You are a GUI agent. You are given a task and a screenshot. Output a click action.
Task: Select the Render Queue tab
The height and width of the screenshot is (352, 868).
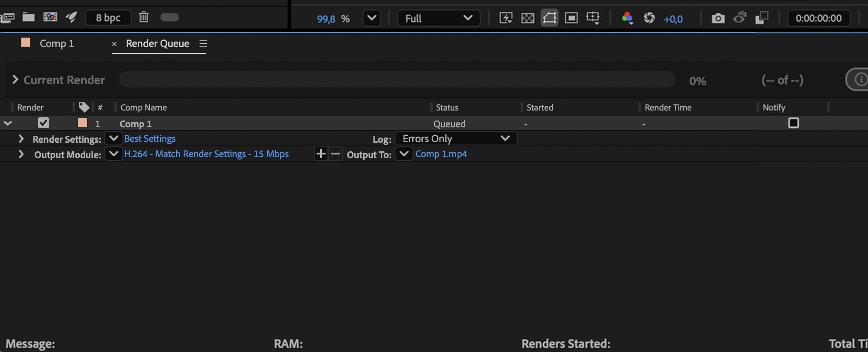pos(157,43)
